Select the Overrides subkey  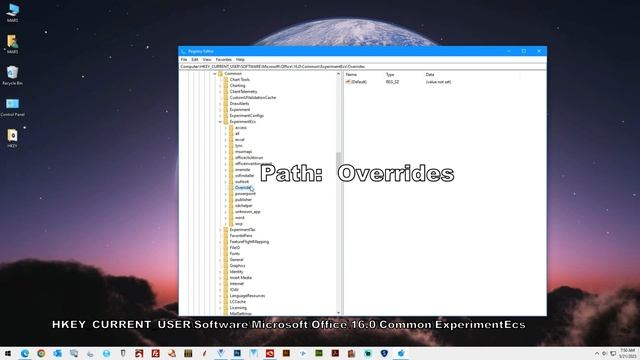[x=243, y=188]
